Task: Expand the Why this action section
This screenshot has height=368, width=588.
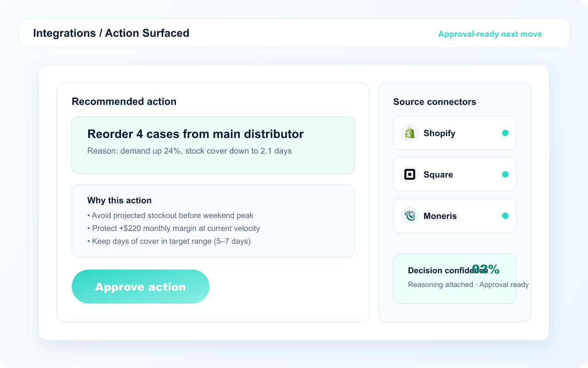Action: click(213, 221)
